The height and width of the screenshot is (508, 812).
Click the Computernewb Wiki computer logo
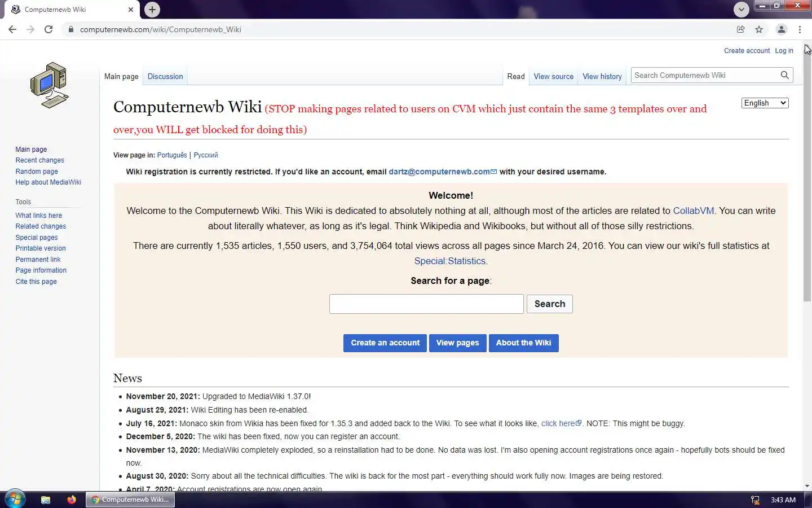coord(50,85)
